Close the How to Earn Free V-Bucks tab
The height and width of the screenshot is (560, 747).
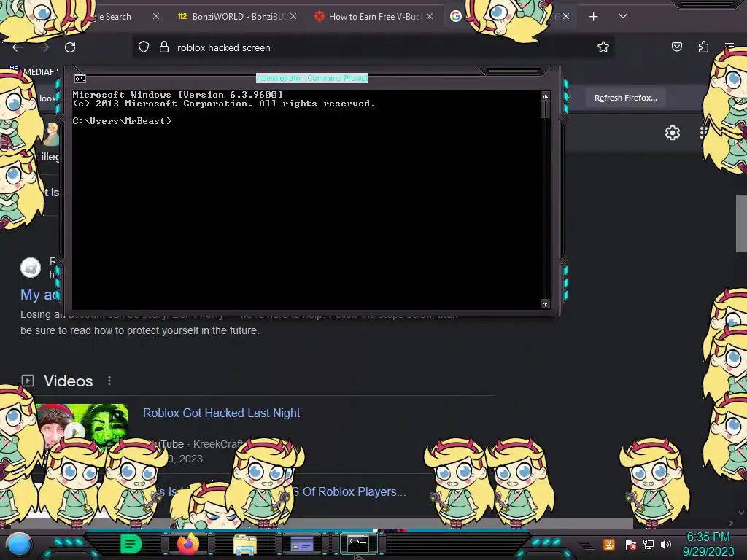[430, 16]
